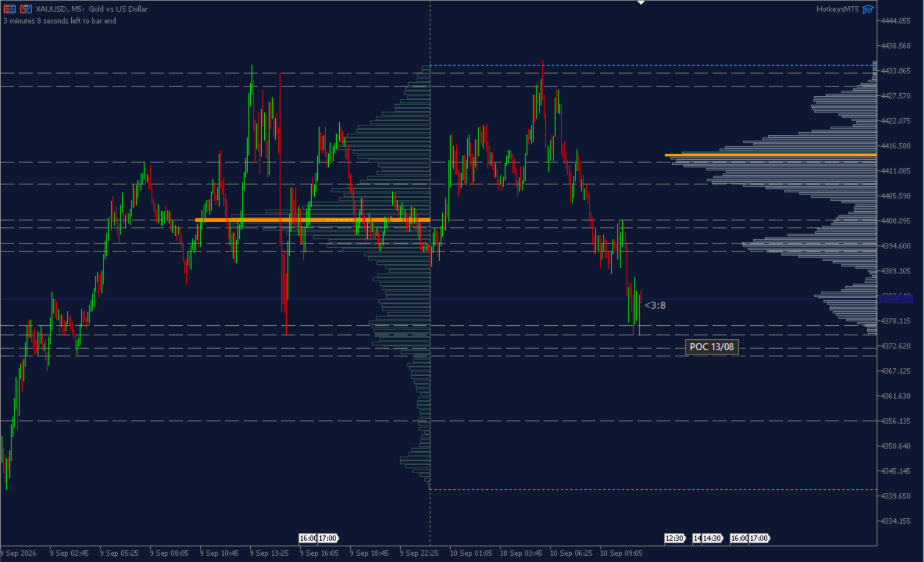This screenshot has width=924, height=562.
Task: Select the orange dotted low level line
Action: point(653,490)
